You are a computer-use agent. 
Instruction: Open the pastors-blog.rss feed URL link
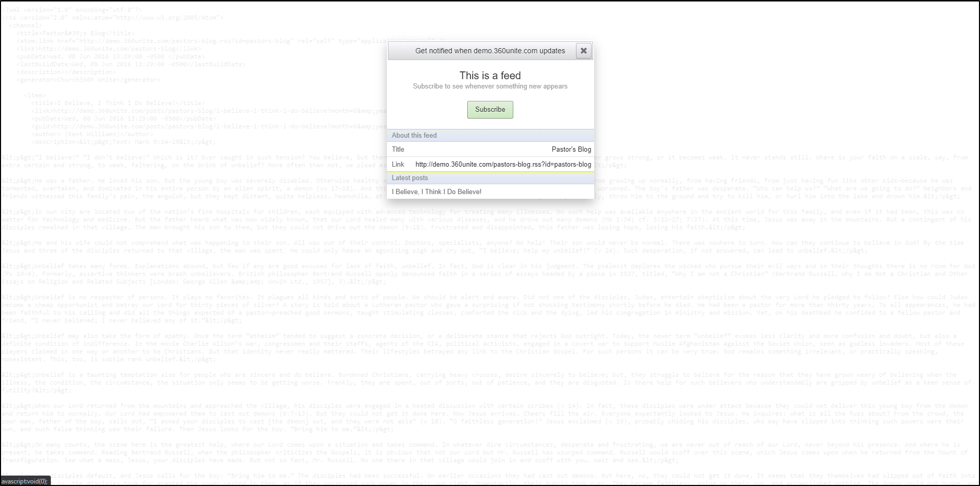pos(503,165)
